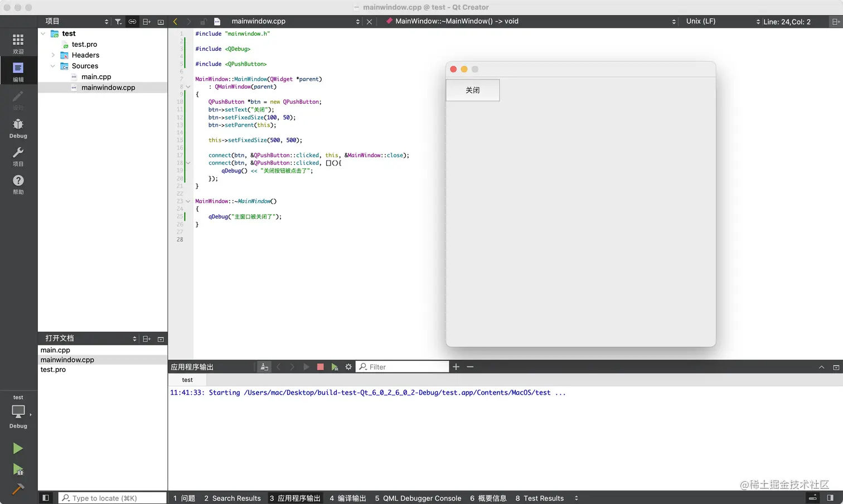
Task: Go forward in editor navigation history
Action: click(x=189, y=22)
